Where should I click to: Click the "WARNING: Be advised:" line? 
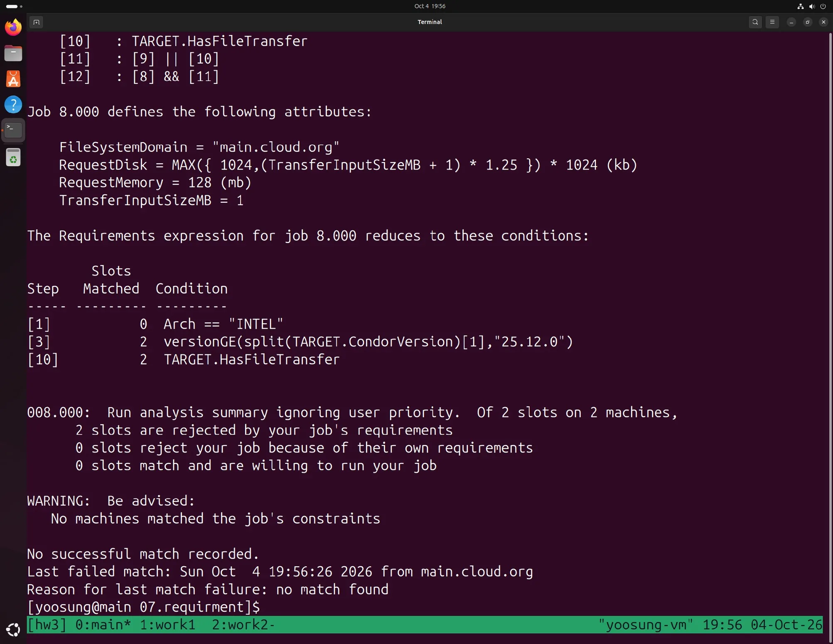pos(111,501)
